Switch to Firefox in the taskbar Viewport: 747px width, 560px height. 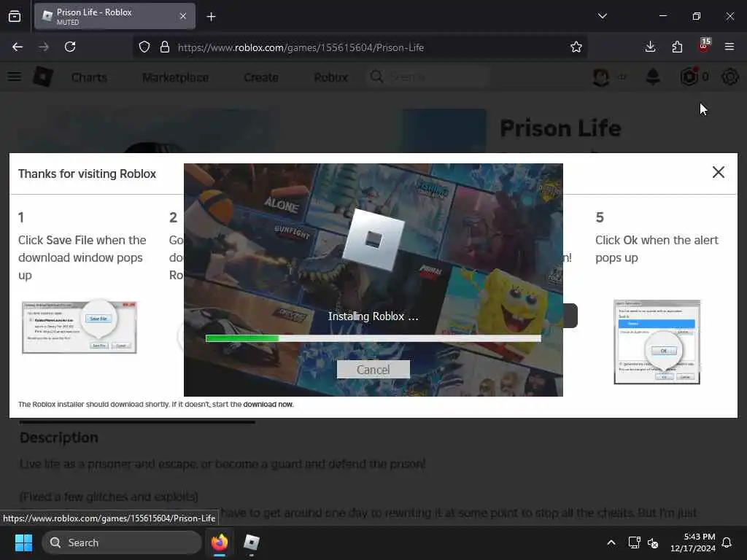220,542
